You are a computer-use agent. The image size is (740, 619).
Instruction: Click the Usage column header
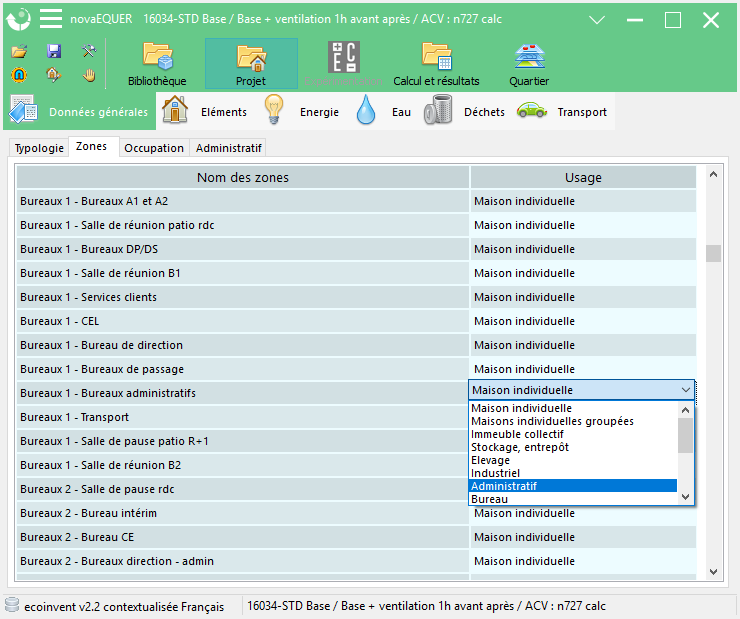click(x=583, y=177)
